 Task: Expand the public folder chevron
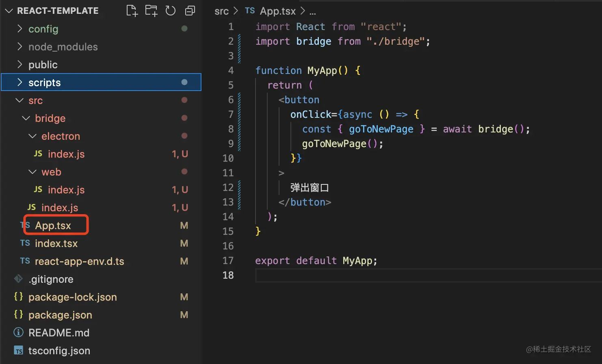[x=19, y=65]
